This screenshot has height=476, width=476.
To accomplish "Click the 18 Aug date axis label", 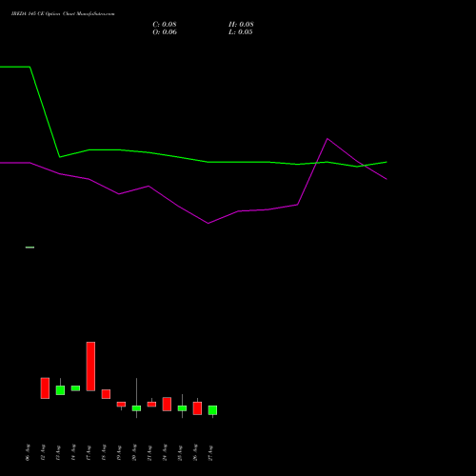I will pyautogui.click(x=104, y=452).
